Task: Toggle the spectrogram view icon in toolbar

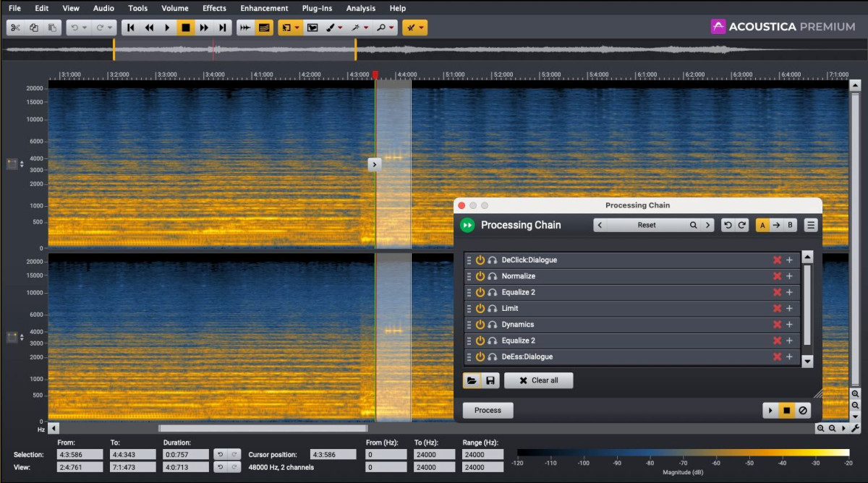Action: (x=264, y=27)
